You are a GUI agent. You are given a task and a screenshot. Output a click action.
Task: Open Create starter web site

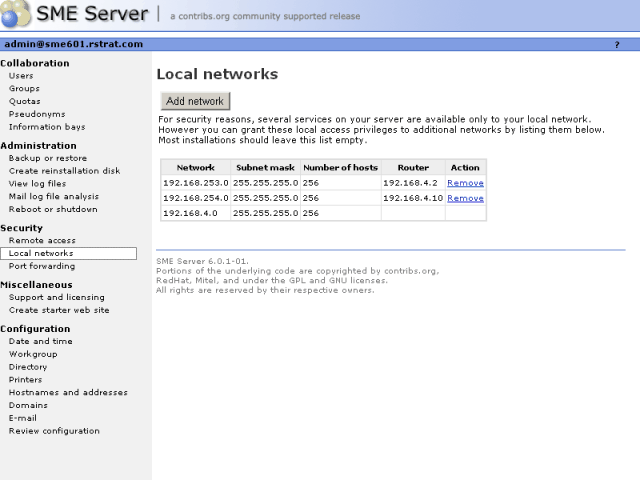[59, 310]
